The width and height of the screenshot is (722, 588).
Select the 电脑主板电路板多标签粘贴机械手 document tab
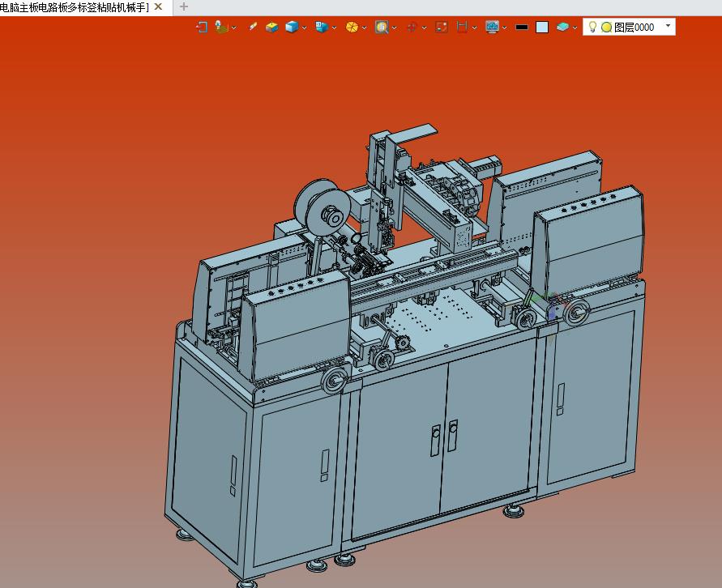[75, 7]
